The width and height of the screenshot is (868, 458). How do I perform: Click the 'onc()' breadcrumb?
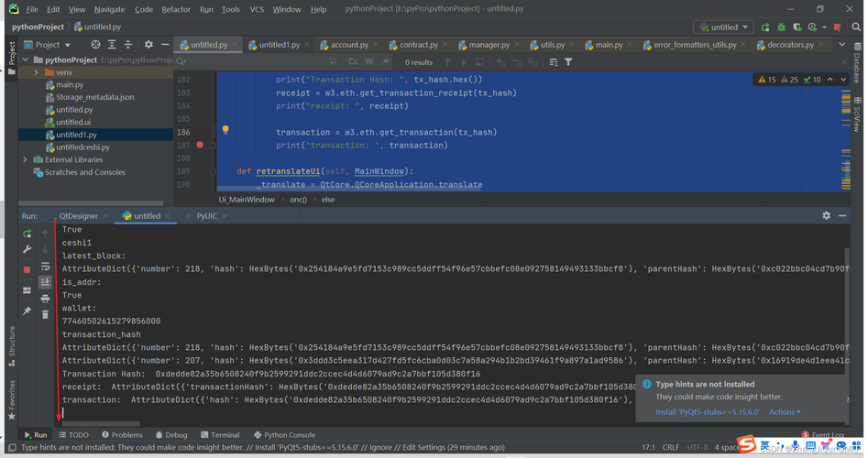tap(298, 200)
